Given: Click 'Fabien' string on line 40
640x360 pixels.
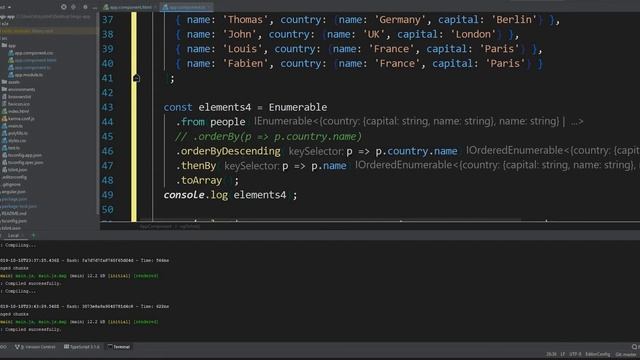Looking at the screenshot, I should coord(245,64).
